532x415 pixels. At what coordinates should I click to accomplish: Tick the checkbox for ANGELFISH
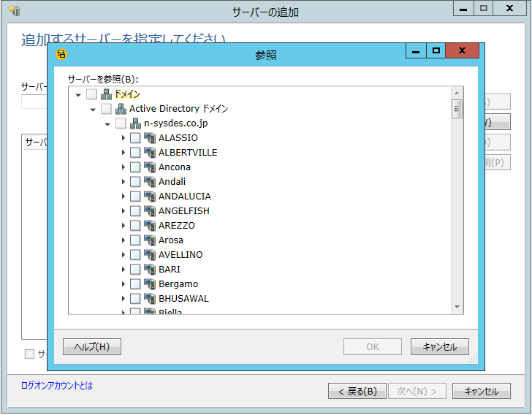click(135, 211)
